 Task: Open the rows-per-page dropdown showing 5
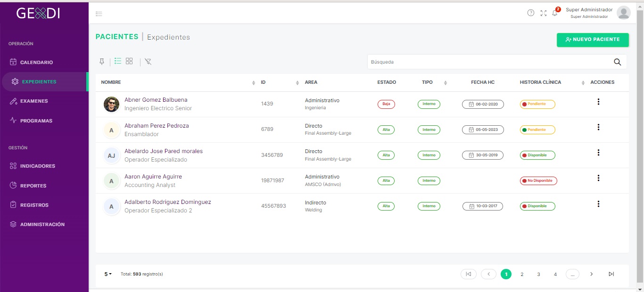pyautogui.click(x=108, y=274)
